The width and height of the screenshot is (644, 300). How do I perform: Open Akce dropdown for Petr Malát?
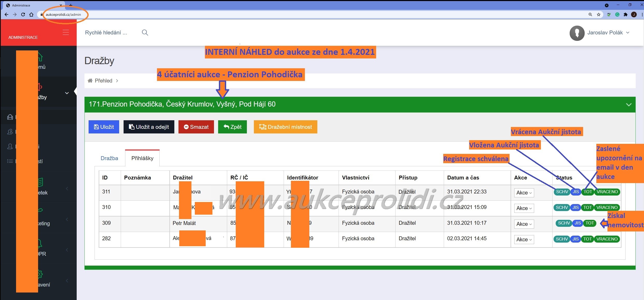coord(524,224)
